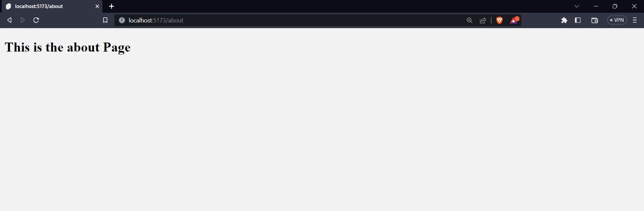Open a new tab with plus button
Image resolution: width=644 pixels, height=211 pixels.
tap(112, 6)
